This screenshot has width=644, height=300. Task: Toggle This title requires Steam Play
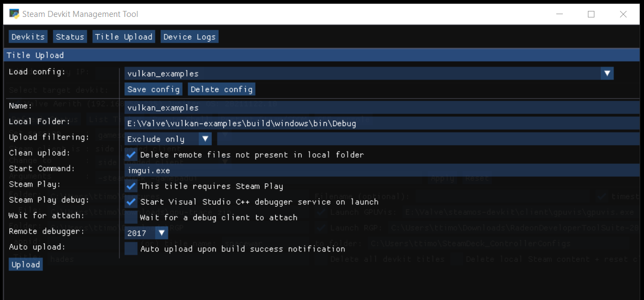(x=131, y=186)
